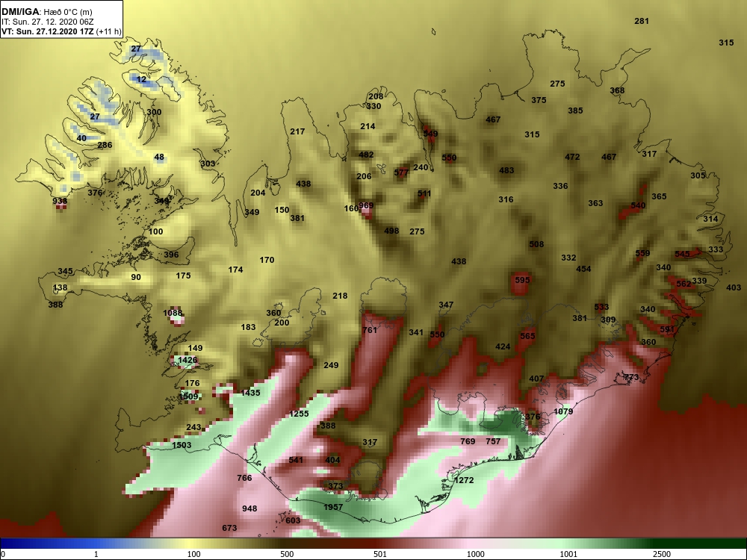Select the map value 1079
This screenshot has height=560, width=747.
point(563,411)
